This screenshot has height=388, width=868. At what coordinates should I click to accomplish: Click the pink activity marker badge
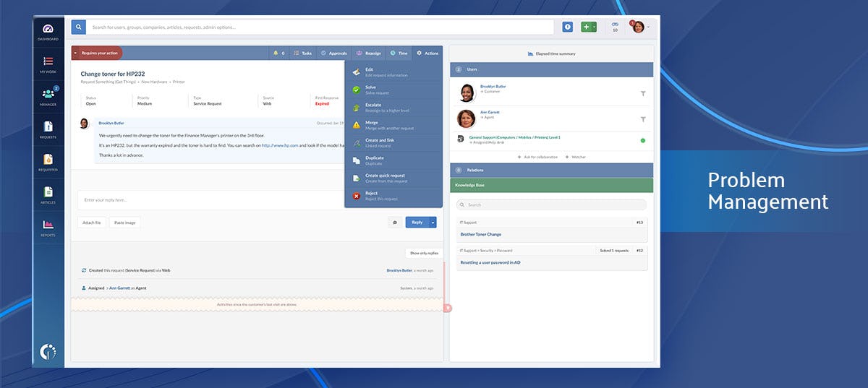pos(448,308)
